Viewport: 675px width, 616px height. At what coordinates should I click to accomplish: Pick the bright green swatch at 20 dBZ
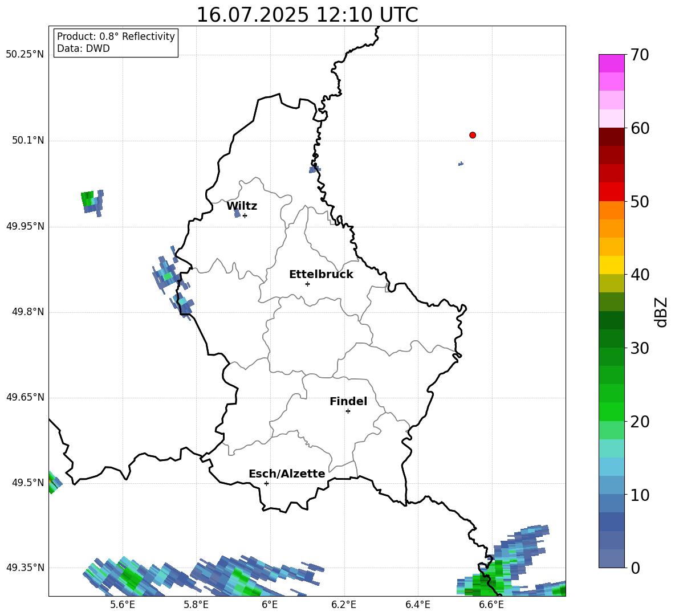point(611,412)
